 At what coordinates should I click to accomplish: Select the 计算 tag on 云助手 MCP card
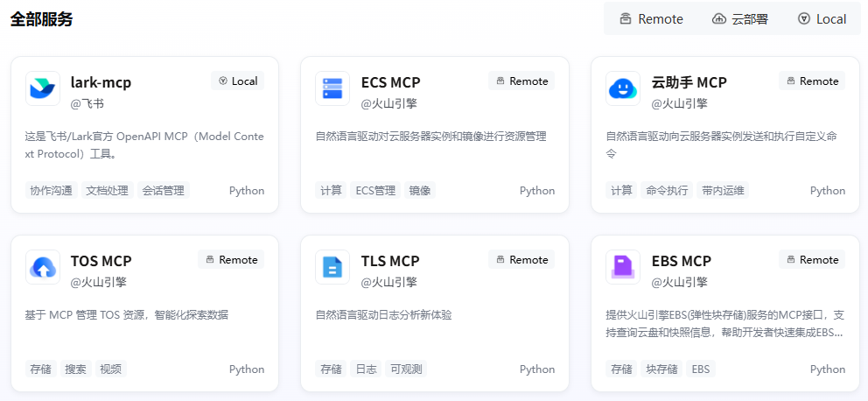coord(621,191)
